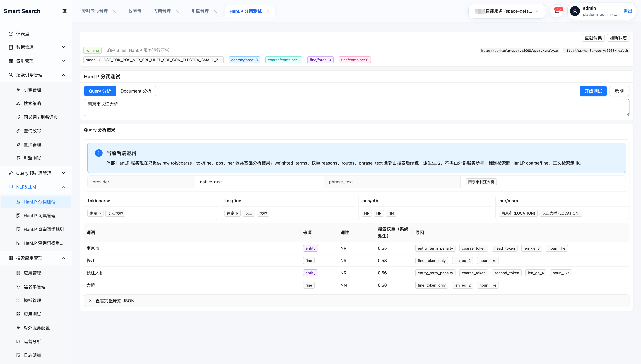Click the icon beside HanLP 词典管理
This screenshot has width=641, height=364.
(18, 216)
